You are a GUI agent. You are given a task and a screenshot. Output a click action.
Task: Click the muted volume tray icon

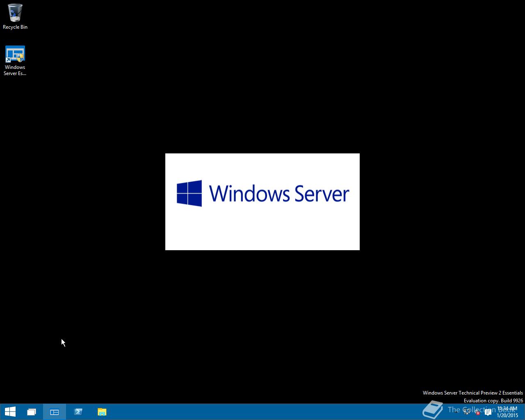477,412
